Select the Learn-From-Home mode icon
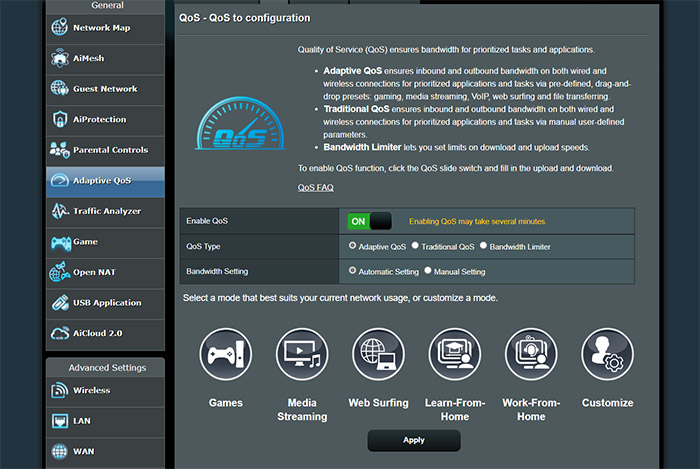 click(454, 354)
